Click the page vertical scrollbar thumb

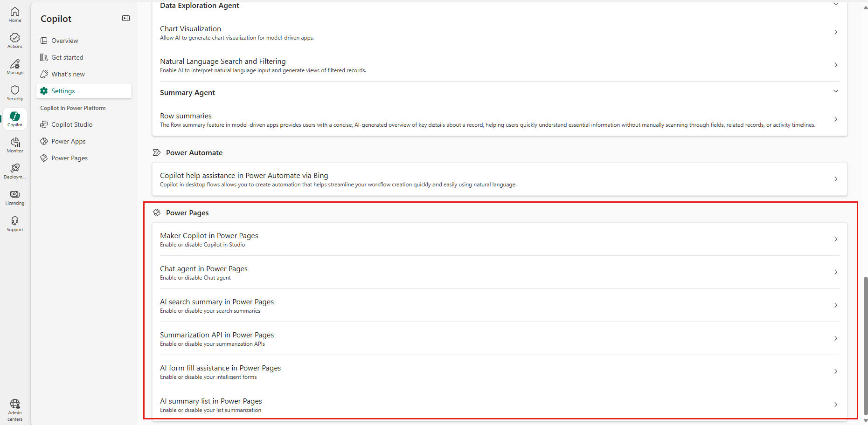click(x=866, y=346)
